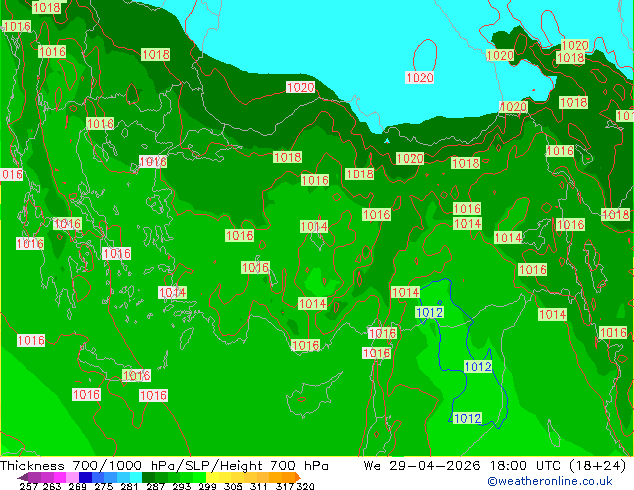Click the large cyan thickness region over the sea
Screen dimensions: 634x490
344,44
